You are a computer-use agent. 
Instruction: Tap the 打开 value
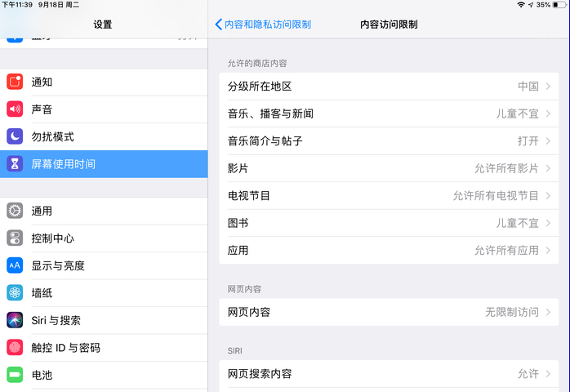[x=528, y=141]
